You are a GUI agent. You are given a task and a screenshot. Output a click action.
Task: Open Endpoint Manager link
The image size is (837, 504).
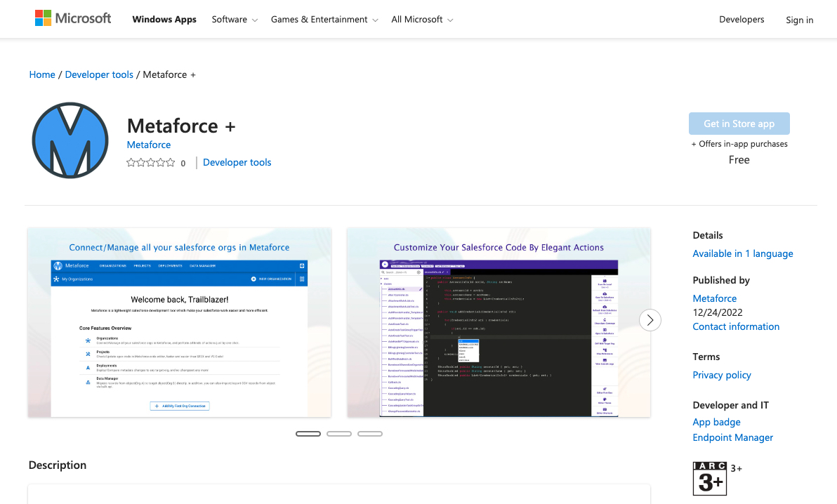click(732, 437)
